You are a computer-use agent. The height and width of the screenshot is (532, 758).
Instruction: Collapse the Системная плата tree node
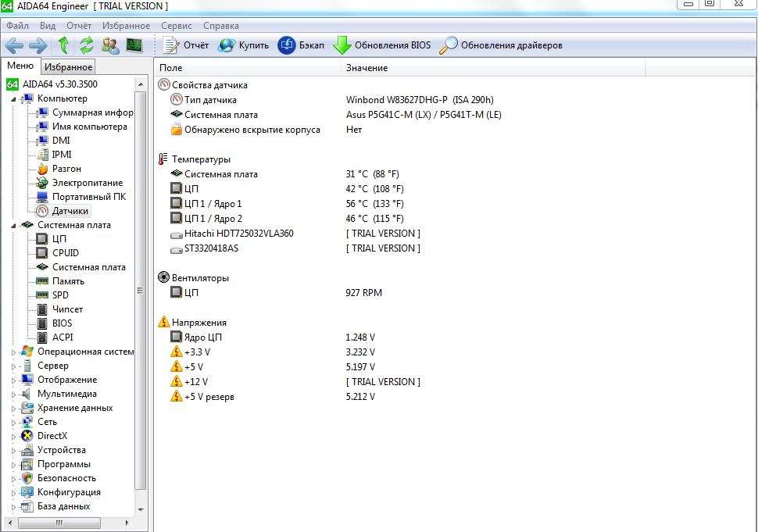[13, 226]
